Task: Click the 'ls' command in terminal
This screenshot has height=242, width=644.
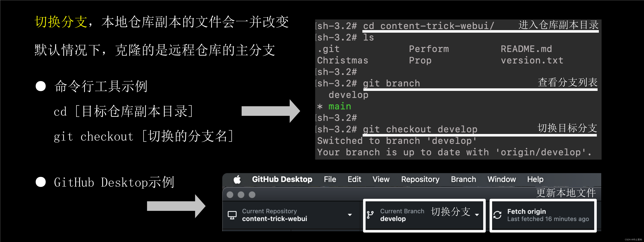Action: click(369, 38)
